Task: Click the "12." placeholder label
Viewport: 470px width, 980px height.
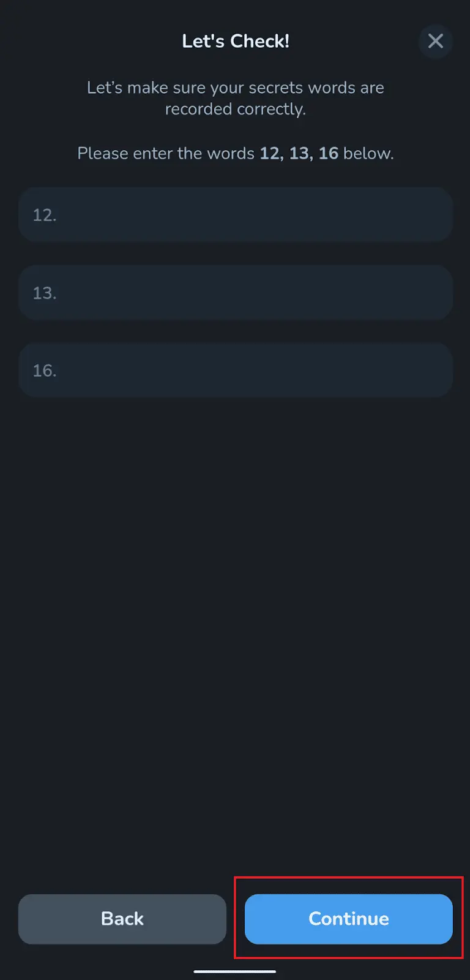Action: 45,215
